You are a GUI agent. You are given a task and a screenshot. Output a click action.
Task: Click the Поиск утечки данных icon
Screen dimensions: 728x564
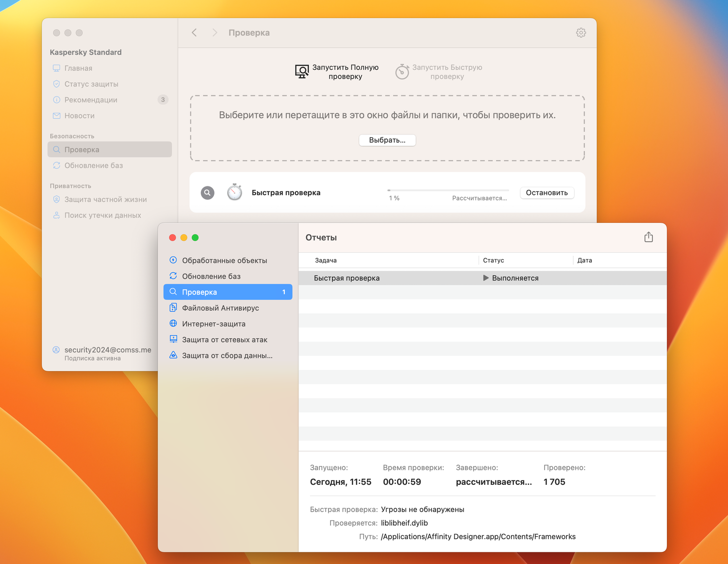tap(56, 215)
